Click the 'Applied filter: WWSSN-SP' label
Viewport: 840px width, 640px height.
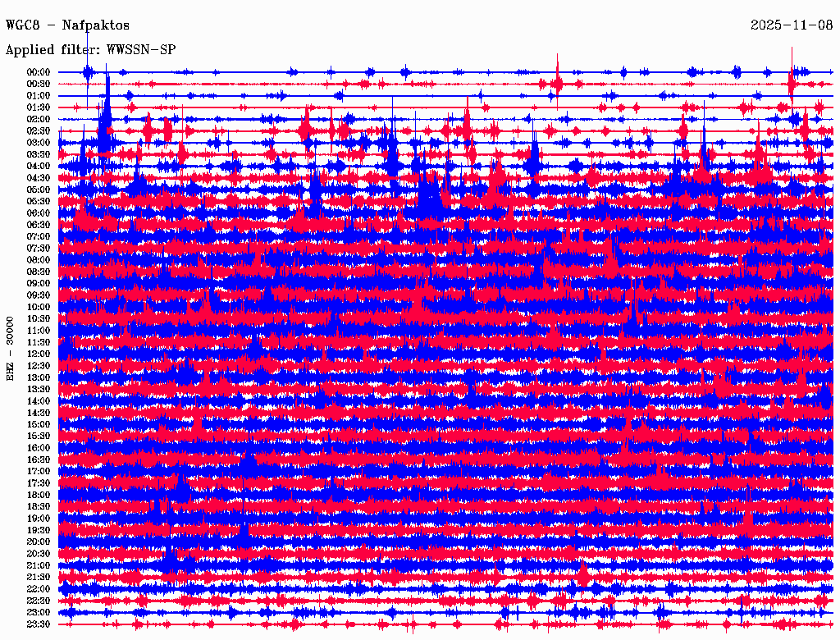[90, 50]
